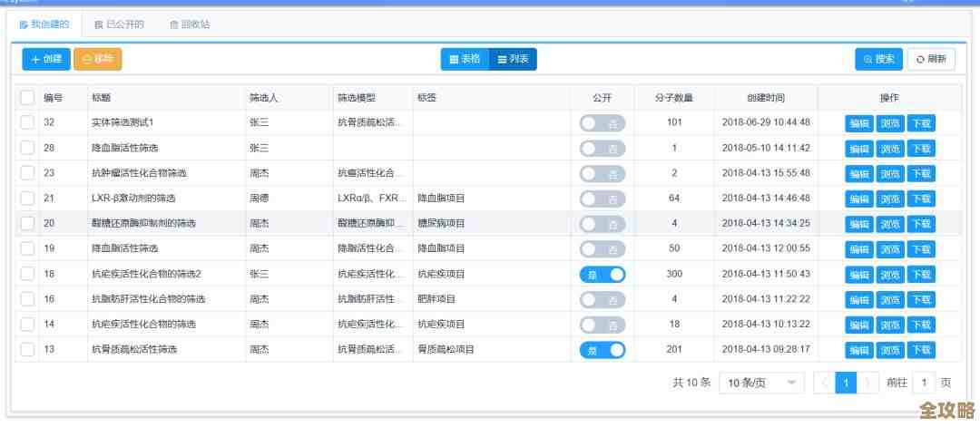980x427 pixels.
Task: Click the orange 移除 button
Action: tap(97, 59)
